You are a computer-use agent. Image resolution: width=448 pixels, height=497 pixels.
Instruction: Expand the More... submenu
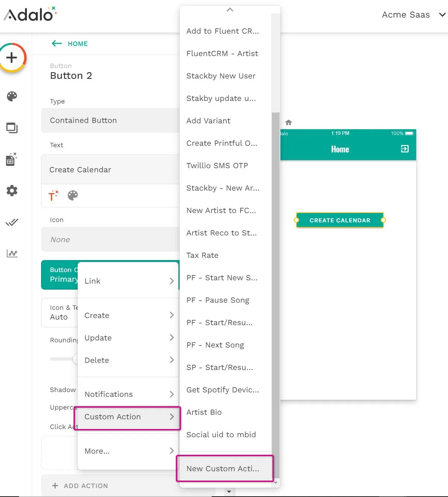click(x=128, y=451)
